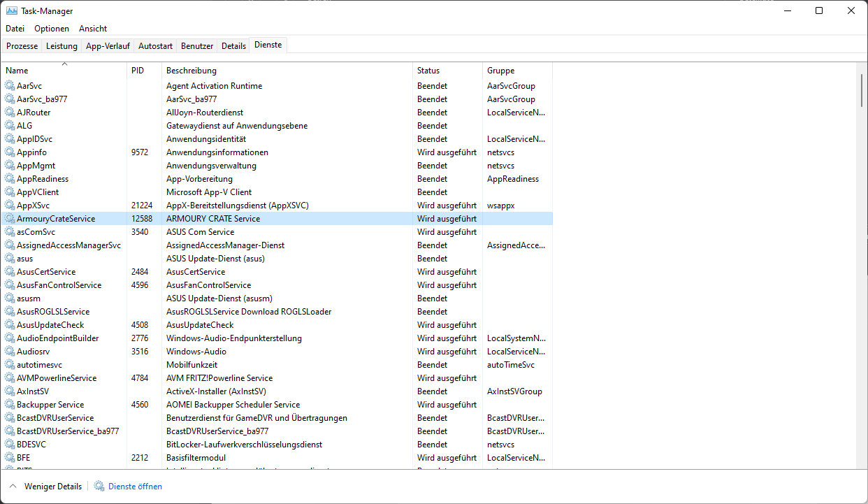This screenshot has height=504, width=868.
Task: Open the App-Verlauf tab
Action: point(108,45)
